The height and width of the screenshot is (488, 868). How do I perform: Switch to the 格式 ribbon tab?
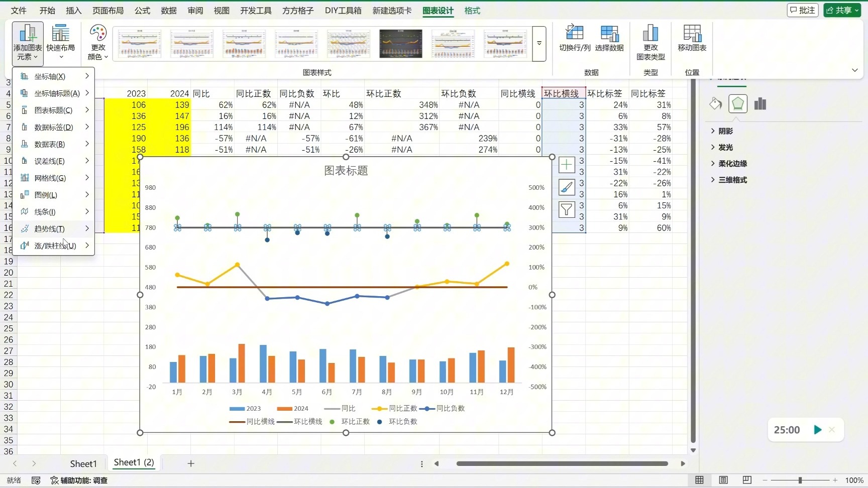(471, 11)
